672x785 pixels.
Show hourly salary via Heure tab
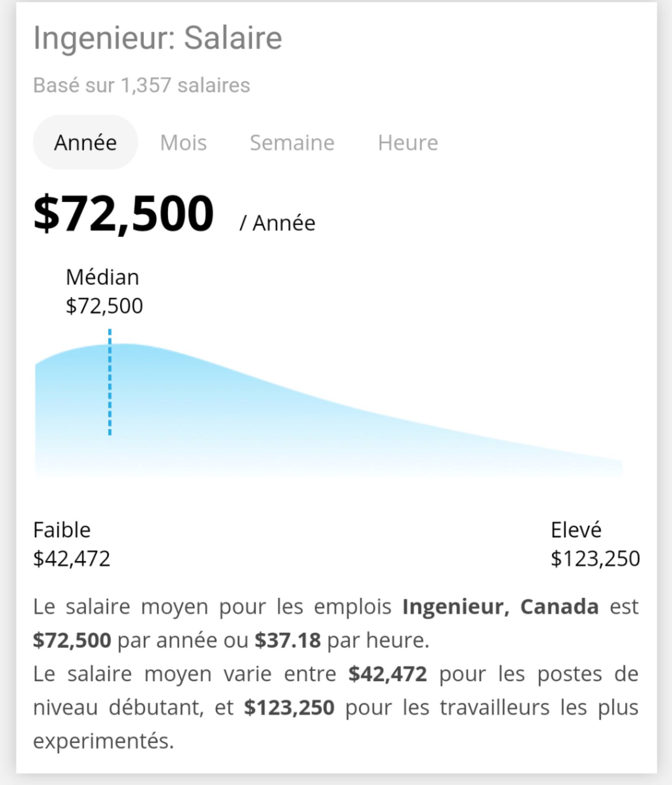click(x=408, y=143)
